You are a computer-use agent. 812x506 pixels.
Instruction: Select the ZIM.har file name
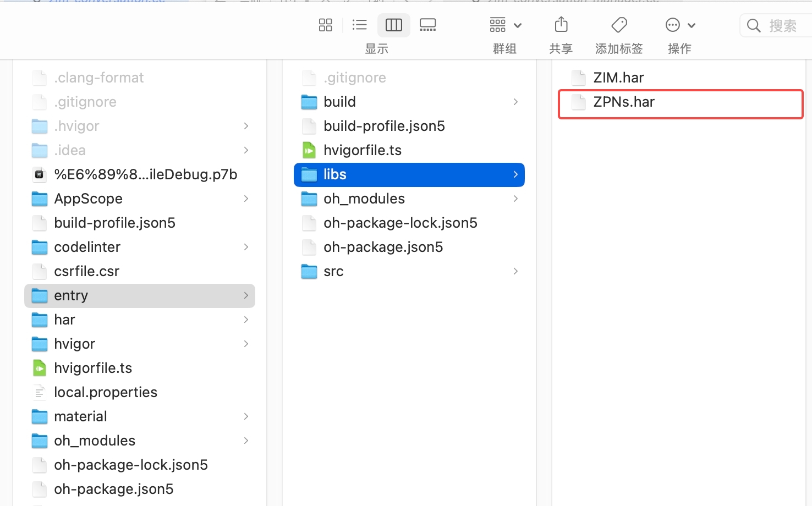(618, 78)
